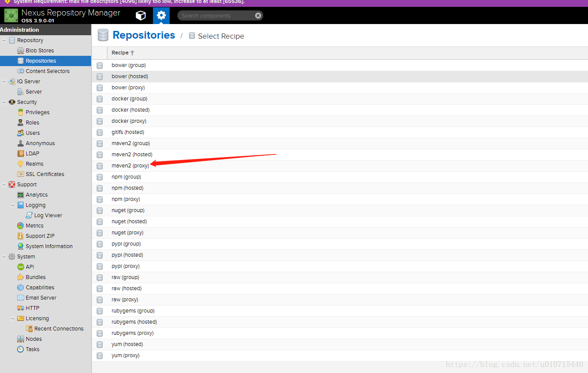Open the Analytics monitor icon
Viewport: 588px width, 373px height.
tap(20, 195)
